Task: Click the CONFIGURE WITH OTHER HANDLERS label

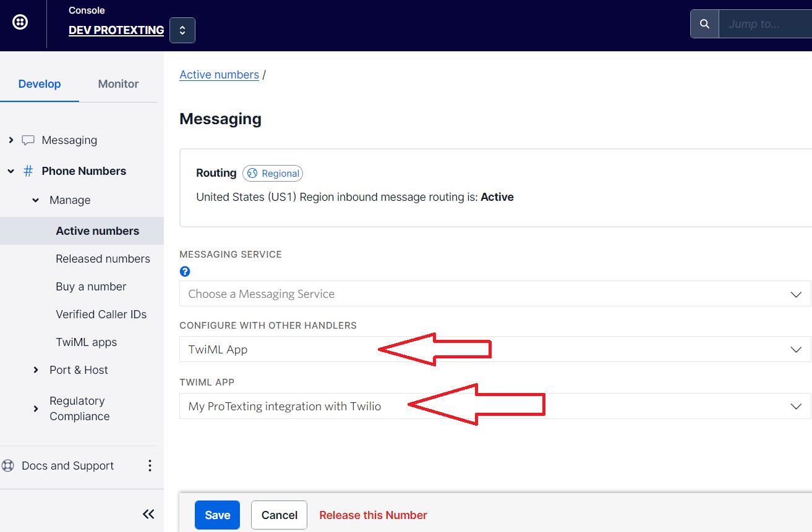Action: pyautogui.click(x=268, y=326)
